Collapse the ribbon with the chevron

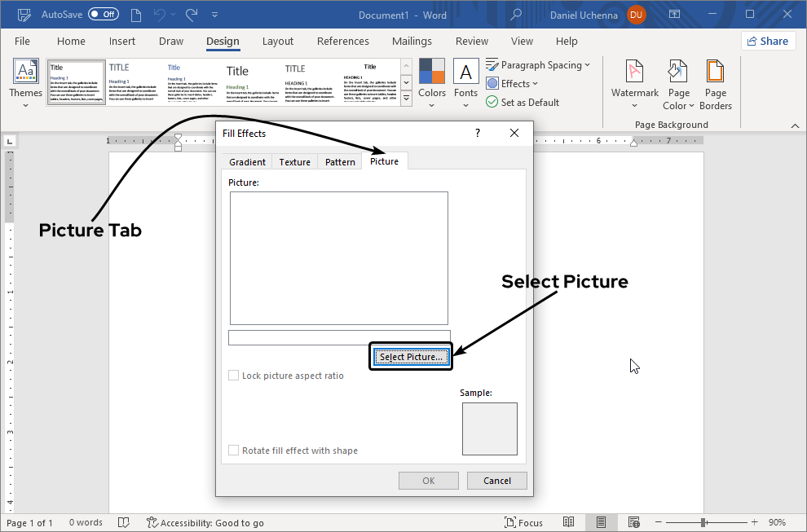[x=795, y=125]
